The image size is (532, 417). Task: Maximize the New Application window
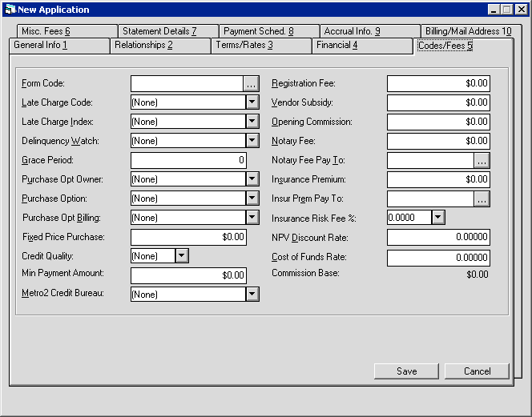[506, 10]
